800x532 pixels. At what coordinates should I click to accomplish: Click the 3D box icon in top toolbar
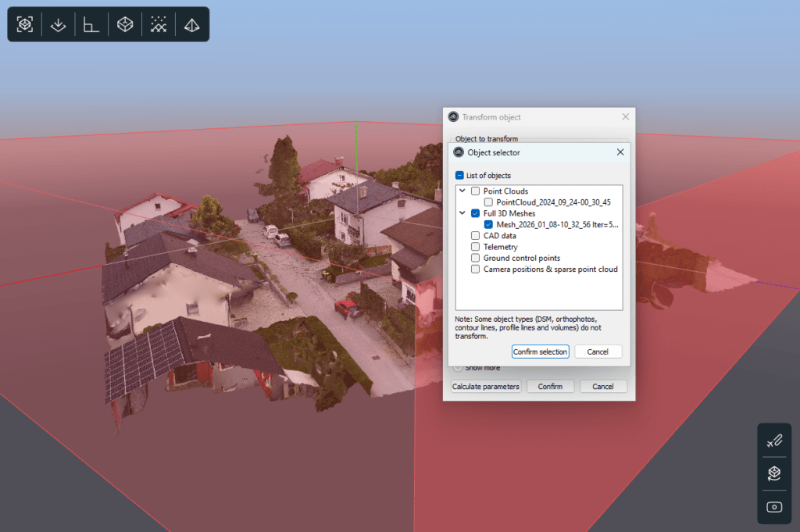coord(125,25)
